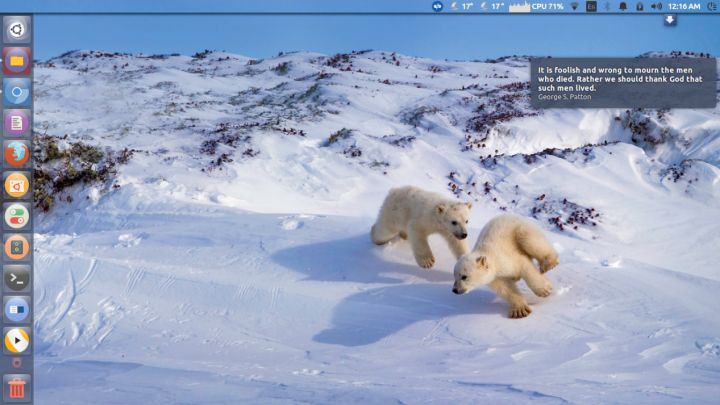Open the purple text editor icon
This screenshot has height=405, width=720.
[x=16, y=122]
